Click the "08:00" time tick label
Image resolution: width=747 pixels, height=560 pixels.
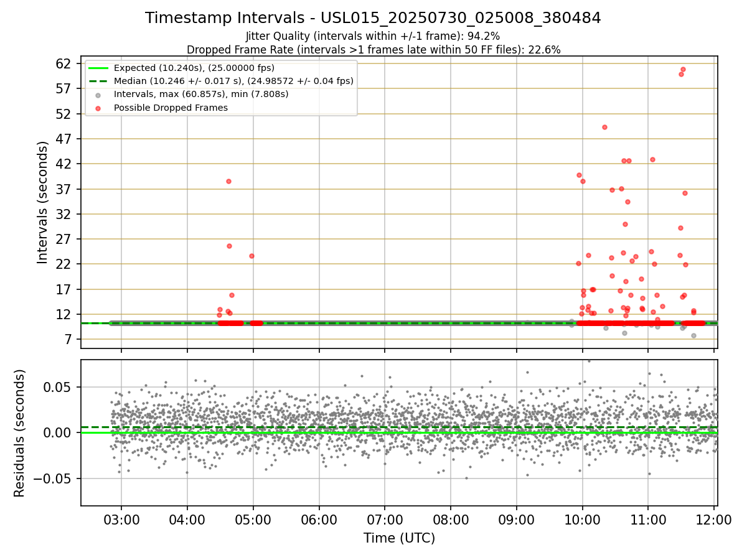451,520
